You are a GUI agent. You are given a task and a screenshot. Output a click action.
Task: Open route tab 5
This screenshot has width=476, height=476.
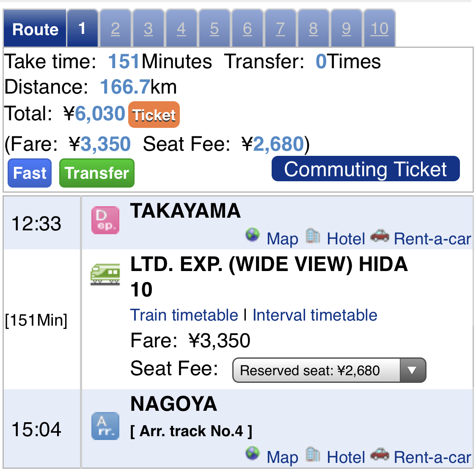[215, 28]
